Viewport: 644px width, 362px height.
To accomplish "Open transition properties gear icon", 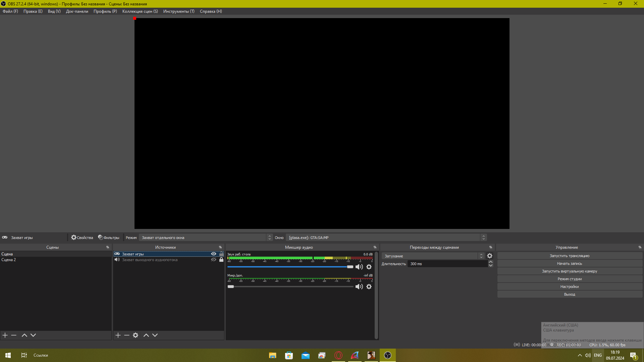I will (490, 256).
